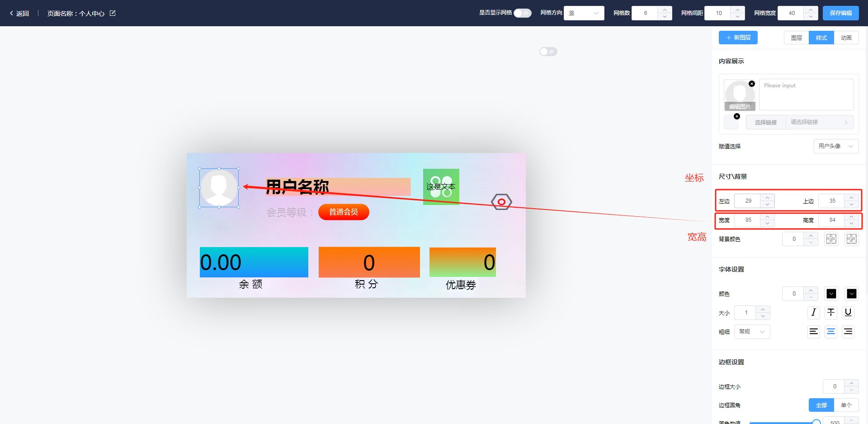Expand the 赋值选择 用户头像 dropdown

(x=835, y=146)
